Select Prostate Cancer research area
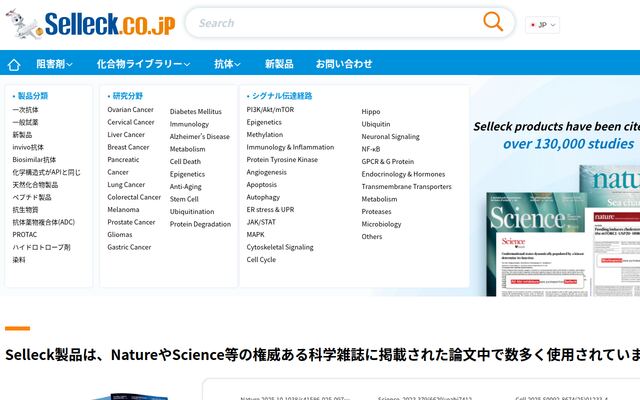 [131, 222]
